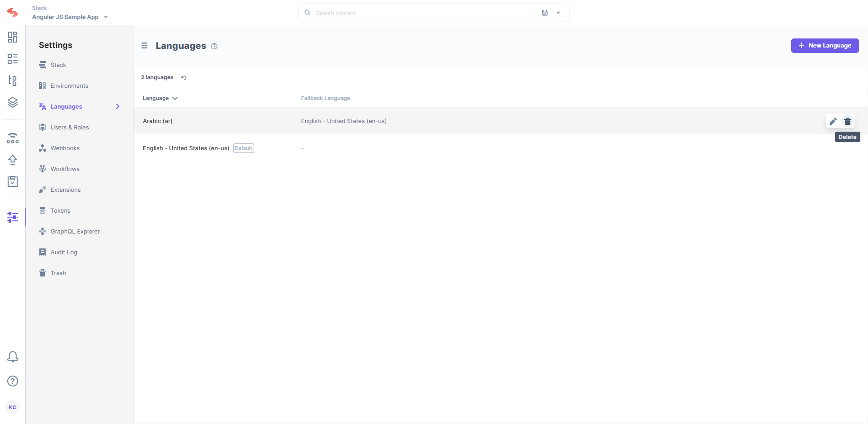Screen dimensions: 868x424
Task: Sort by the Language column chevron
Action: 175,98
